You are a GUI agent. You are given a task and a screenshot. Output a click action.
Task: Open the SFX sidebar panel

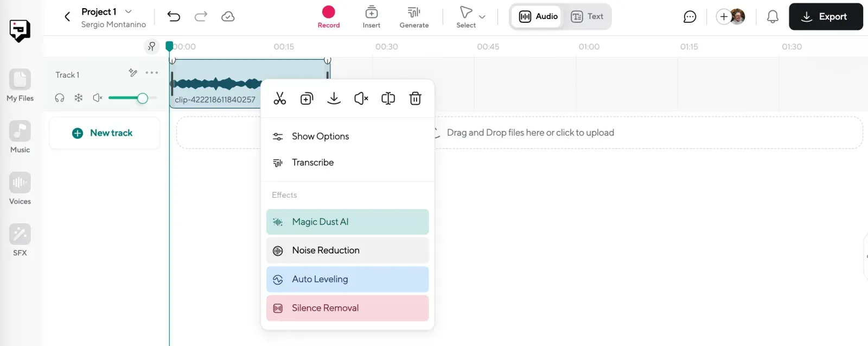tap(20, 240)
